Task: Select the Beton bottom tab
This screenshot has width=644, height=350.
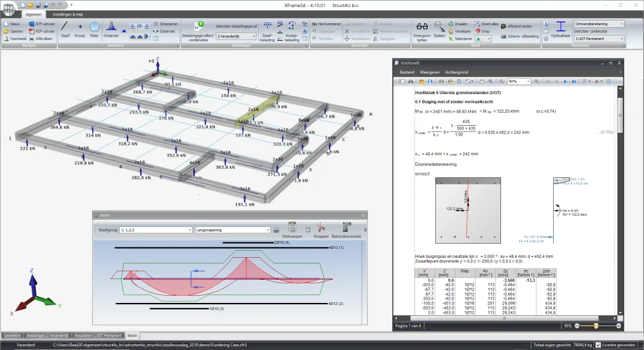Action: pyautogui.click(x=132, y=336)
